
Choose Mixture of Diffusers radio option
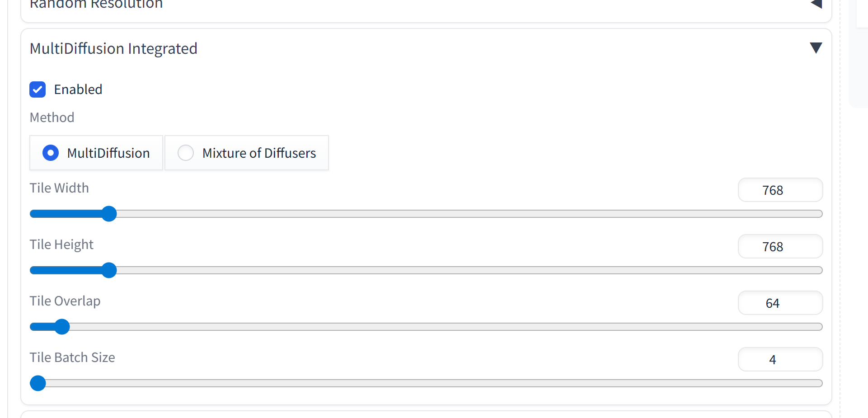[186, 153]
